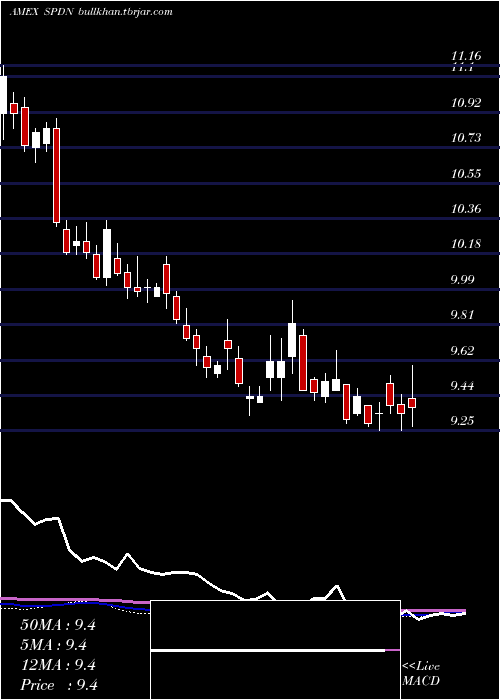Select the 10.18 price level label
The width and height of the screenshot is (500, 700).
click(x=466, y=244)
